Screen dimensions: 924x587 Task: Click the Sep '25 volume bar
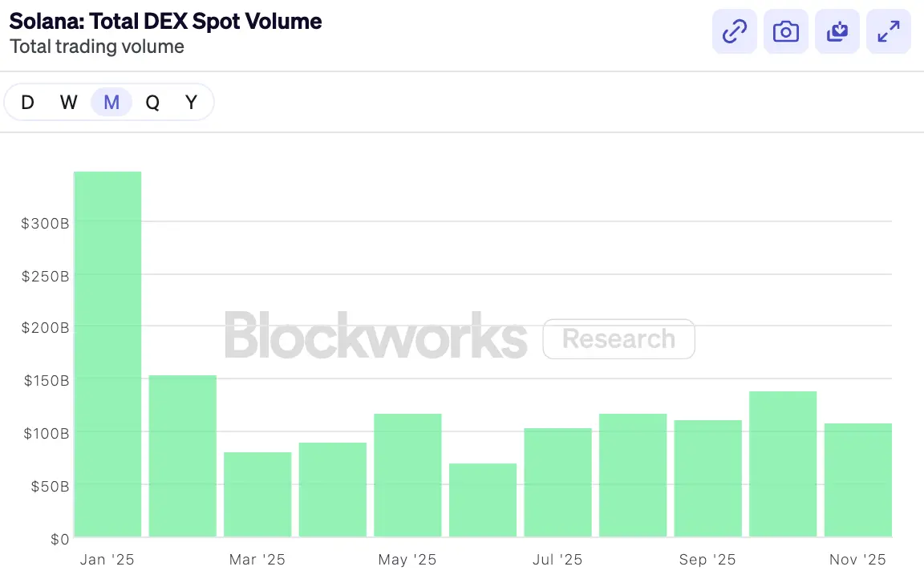[x=707, y=479]
